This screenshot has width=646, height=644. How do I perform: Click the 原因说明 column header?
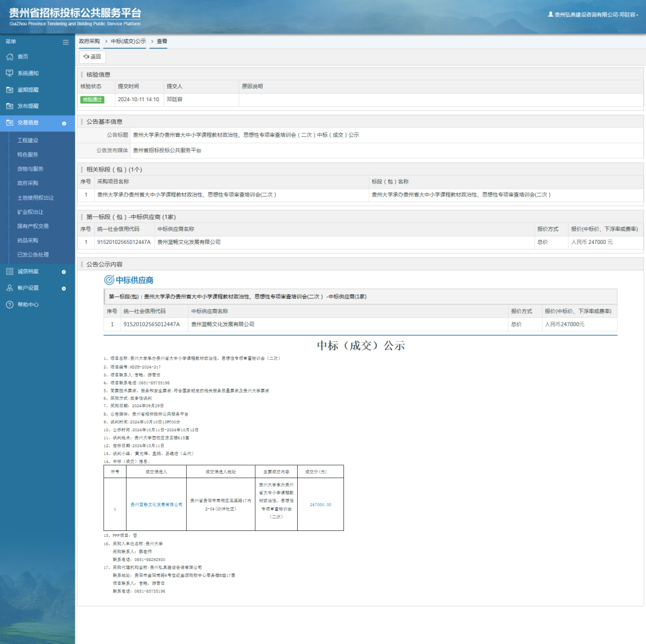click(x=252, y=87)
